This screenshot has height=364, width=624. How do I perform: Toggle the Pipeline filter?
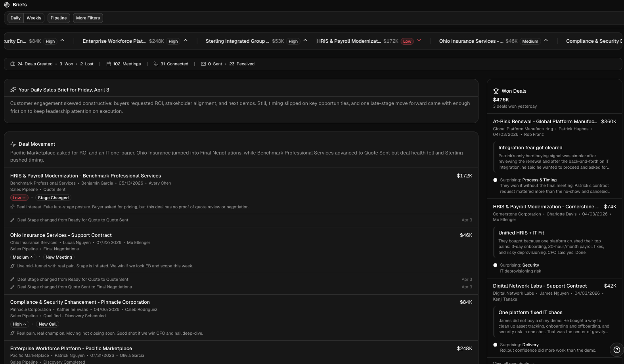point(59,18)
